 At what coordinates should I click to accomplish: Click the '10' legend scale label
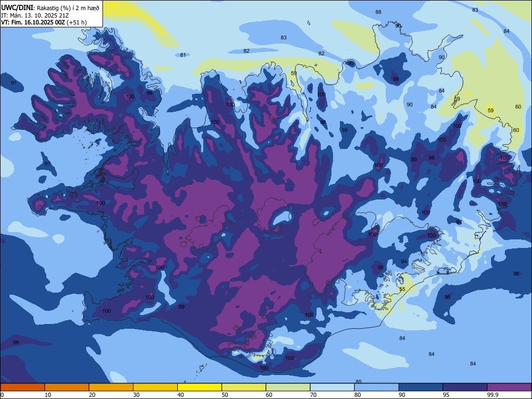tap(48, 395)
